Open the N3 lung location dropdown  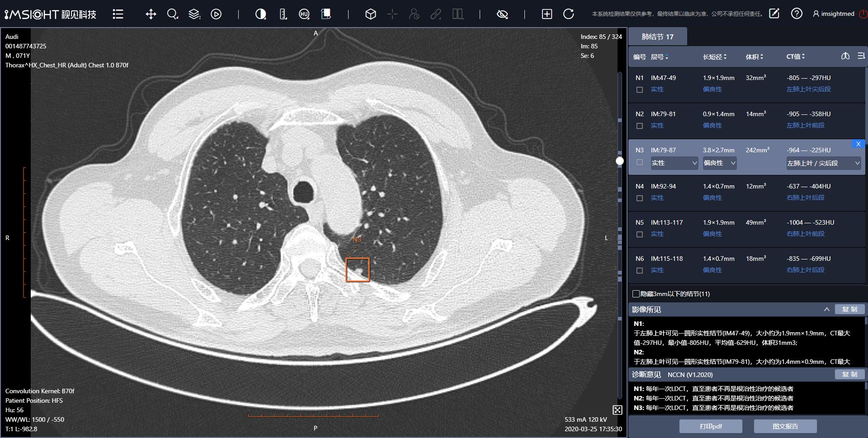(824, 163)
